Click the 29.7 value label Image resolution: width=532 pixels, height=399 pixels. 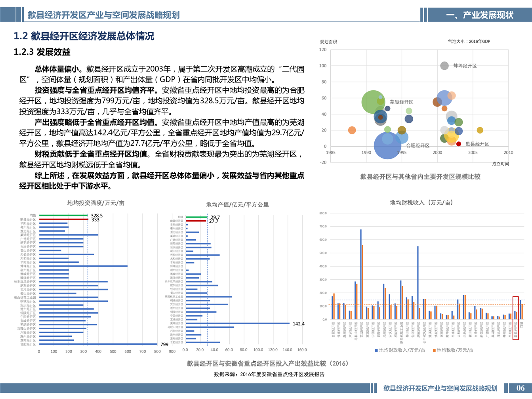pyautogui.click(x=215, y=217)
